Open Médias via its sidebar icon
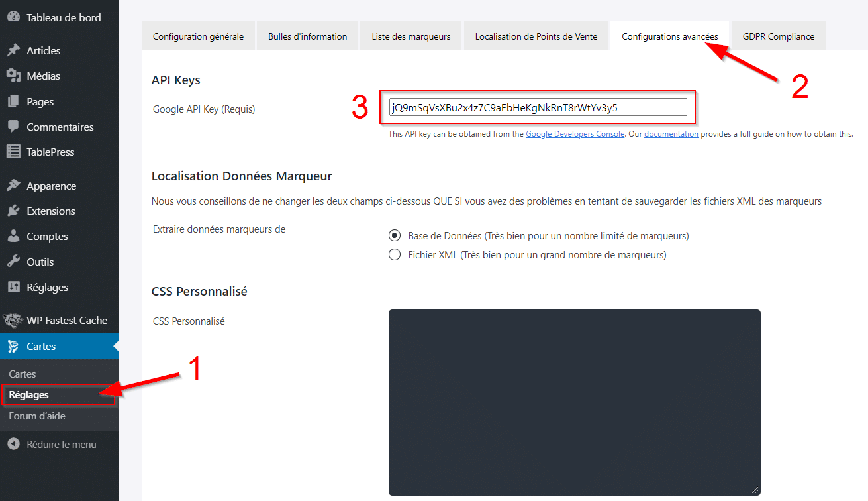 13,76
